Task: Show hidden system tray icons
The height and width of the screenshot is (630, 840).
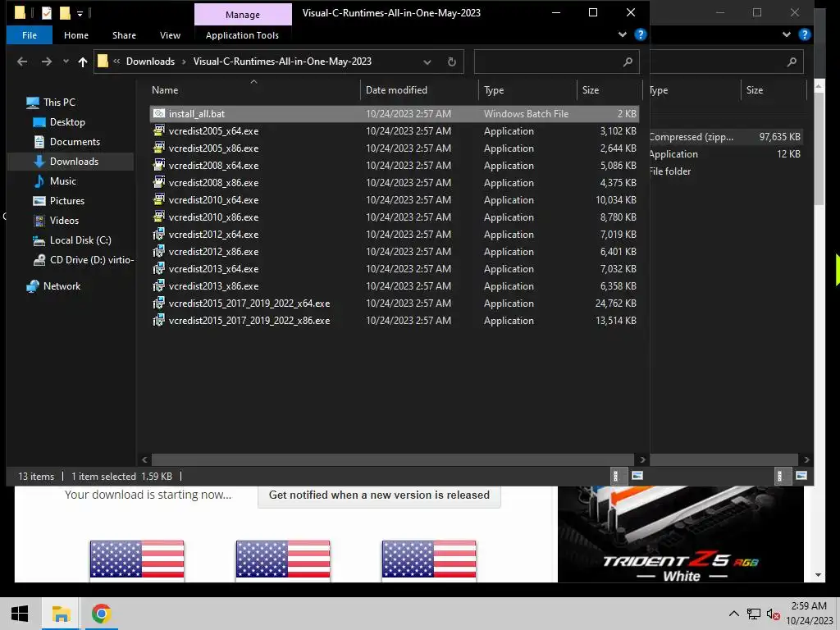Action: point(734,614)
